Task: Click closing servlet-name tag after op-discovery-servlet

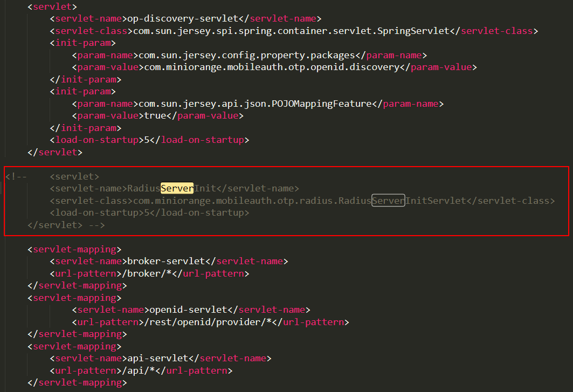Action: (280, 19)
